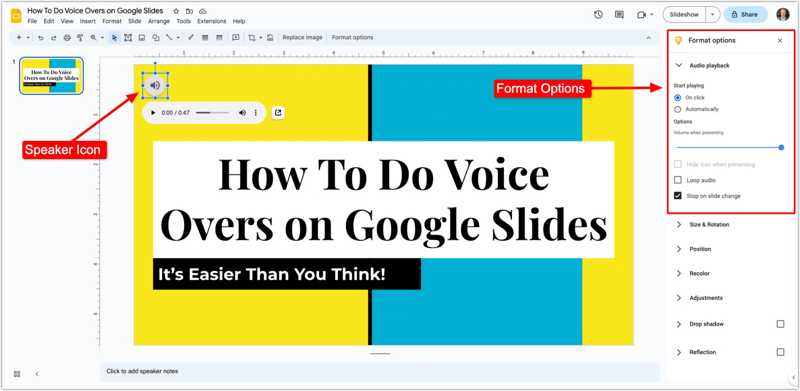Click the video call camera icon

641,15
